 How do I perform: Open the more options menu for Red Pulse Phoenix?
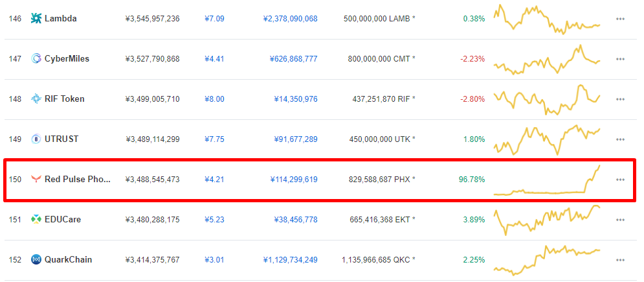(x=620, y=180)
